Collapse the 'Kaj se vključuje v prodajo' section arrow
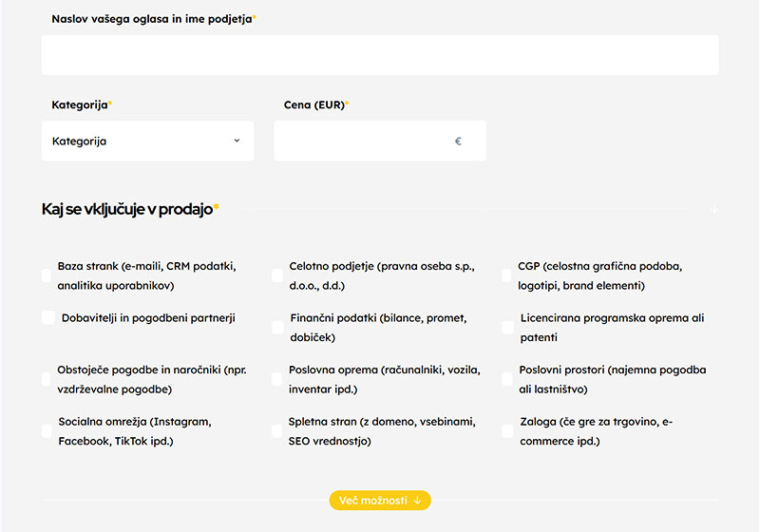This screenshot has width=760, height=532. pyautogui.click(x=714, y=209)
